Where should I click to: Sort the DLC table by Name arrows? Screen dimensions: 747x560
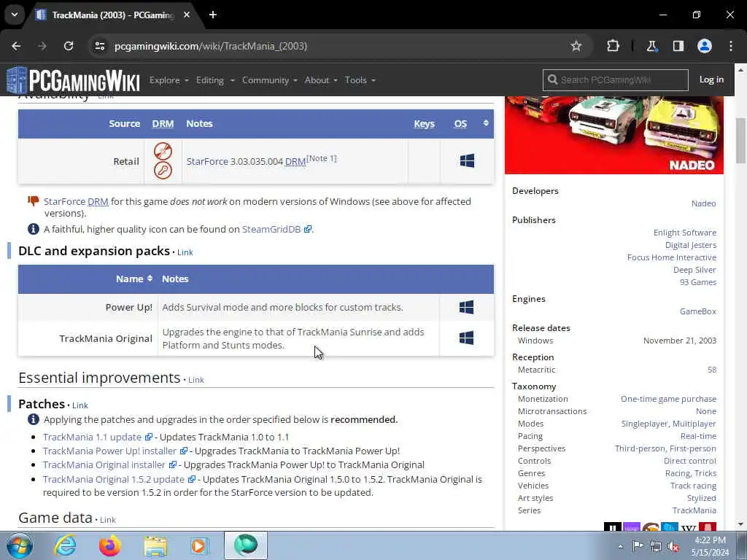tap(150, 279)
